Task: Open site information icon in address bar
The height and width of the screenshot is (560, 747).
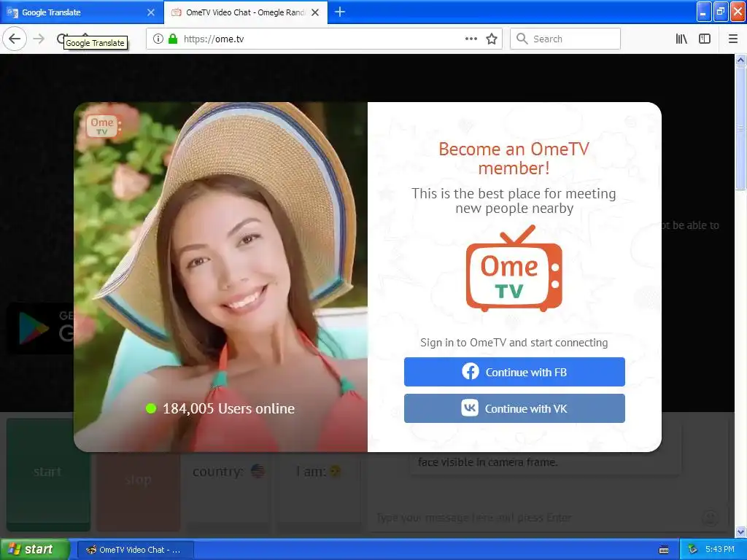Action: (158, 39)
